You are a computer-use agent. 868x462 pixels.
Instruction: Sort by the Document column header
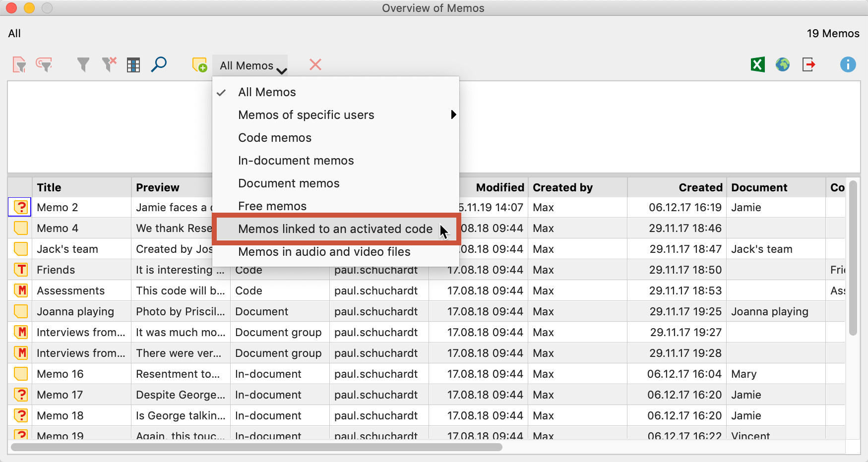point(776,187)
